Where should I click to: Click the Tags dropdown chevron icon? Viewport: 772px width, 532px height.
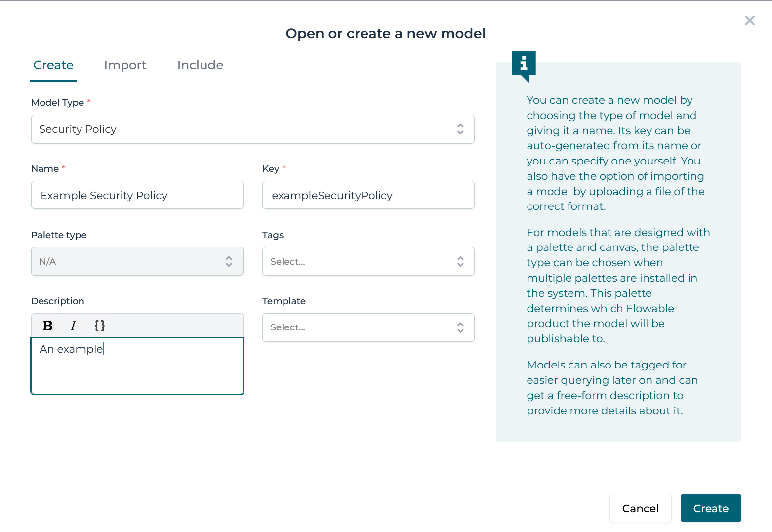click(x=460, y=261)
